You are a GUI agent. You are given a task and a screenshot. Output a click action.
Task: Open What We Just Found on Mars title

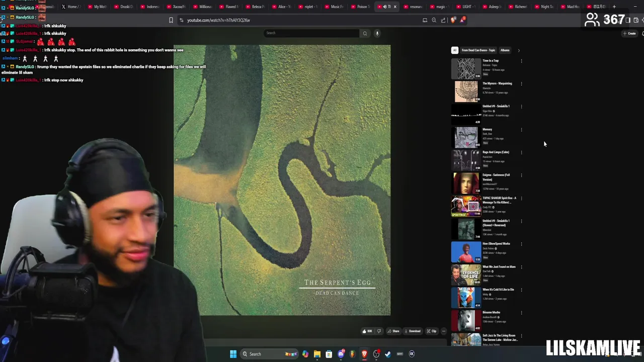click(x=499, y=266)
